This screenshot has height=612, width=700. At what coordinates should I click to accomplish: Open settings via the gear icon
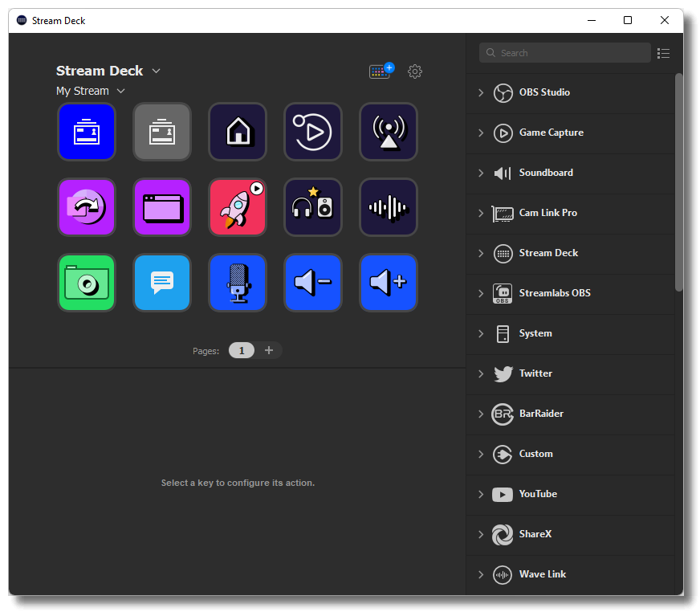[415, 71]
